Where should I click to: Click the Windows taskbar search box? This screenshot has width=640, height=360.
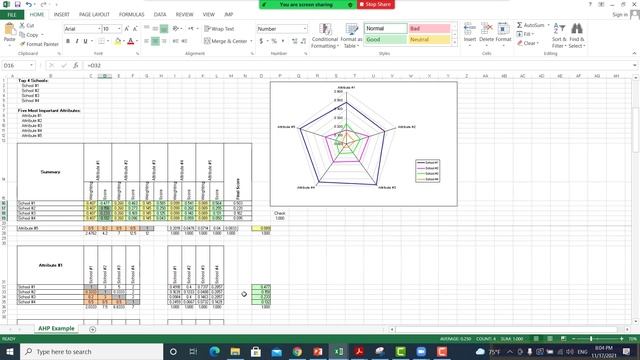(92, 351)
